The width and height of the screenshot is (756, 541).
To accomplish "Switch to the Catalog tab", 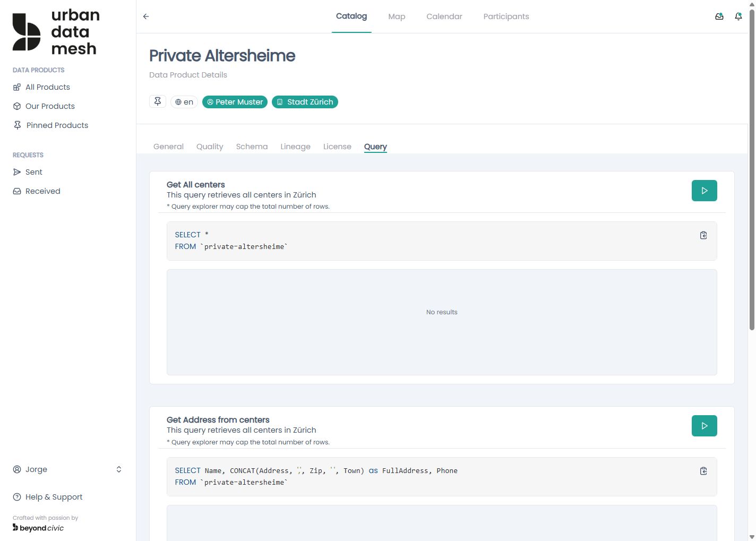I will pos(351,16).
